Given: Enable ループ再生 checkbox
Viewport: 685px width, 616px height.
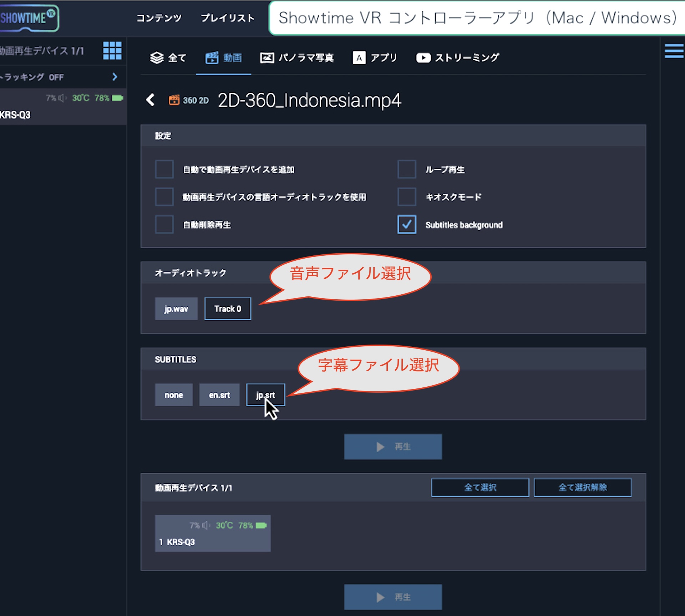Looking at the screenshot, I should [407, 169].
